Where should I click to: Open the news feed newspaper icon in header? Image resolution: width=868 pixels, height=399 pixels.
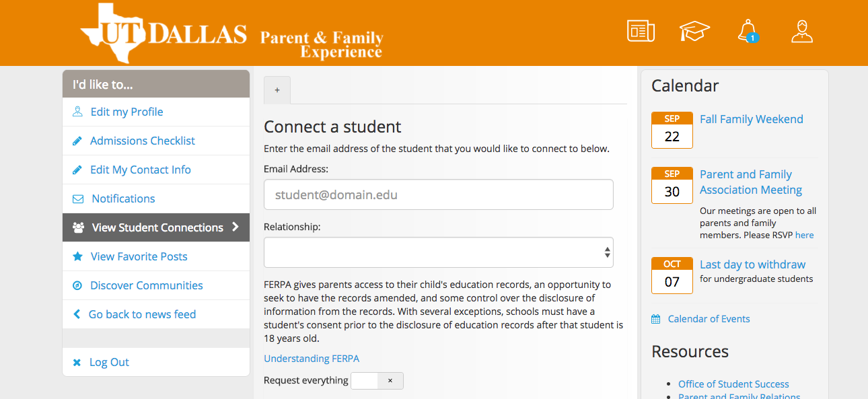(641, 31)
